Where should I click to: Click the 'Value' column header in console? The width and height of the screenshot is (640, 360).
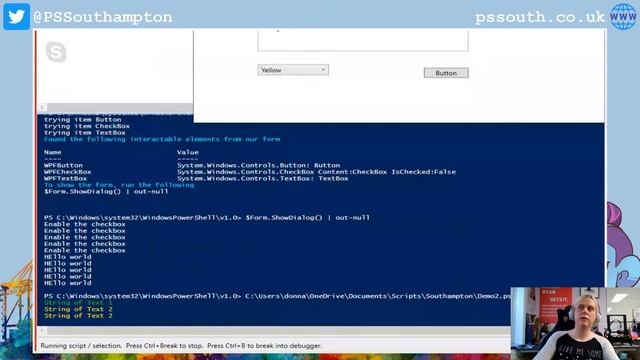coord(188,152)
